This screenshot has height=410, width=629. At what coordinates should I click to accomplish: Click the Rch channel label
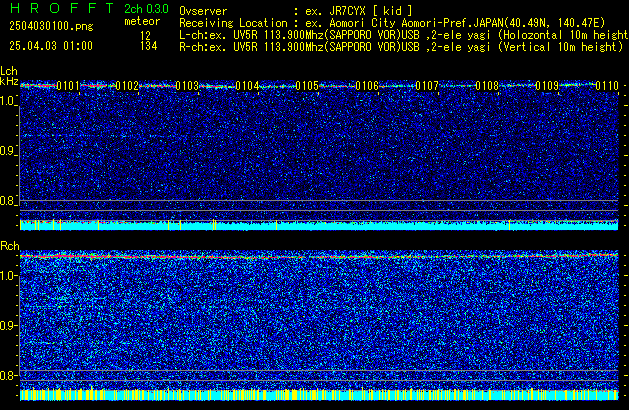point(10,246)
